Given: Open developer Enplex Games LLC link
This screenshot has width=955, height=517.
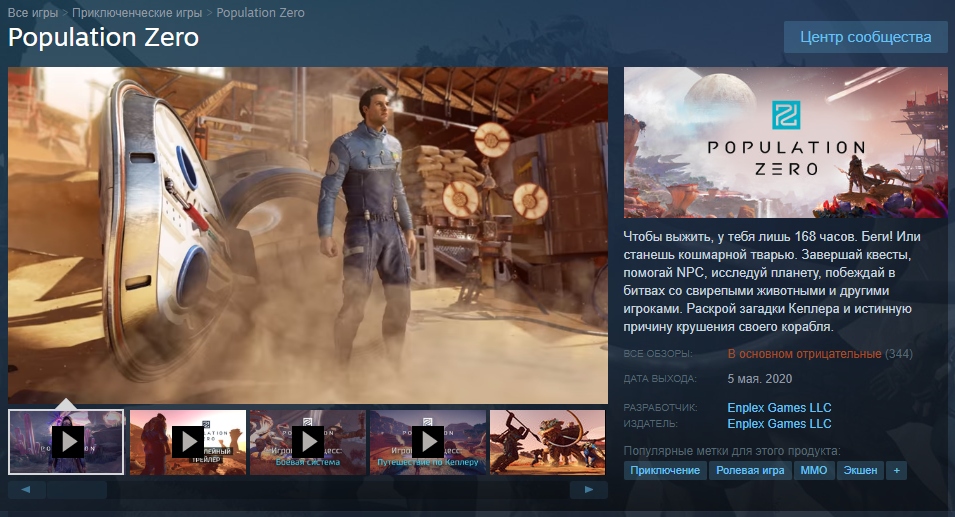Looking at the screenshot, I should tap(779, 407).
